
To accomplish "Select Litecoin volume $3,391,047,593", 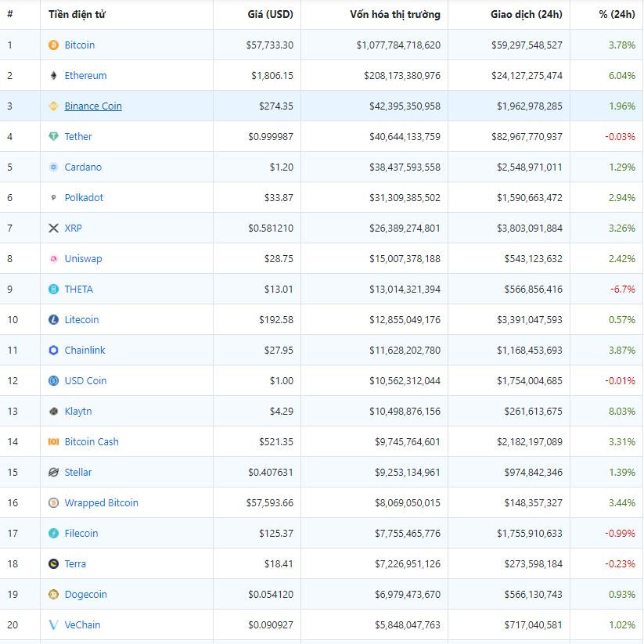I will (x=530, y=319).
